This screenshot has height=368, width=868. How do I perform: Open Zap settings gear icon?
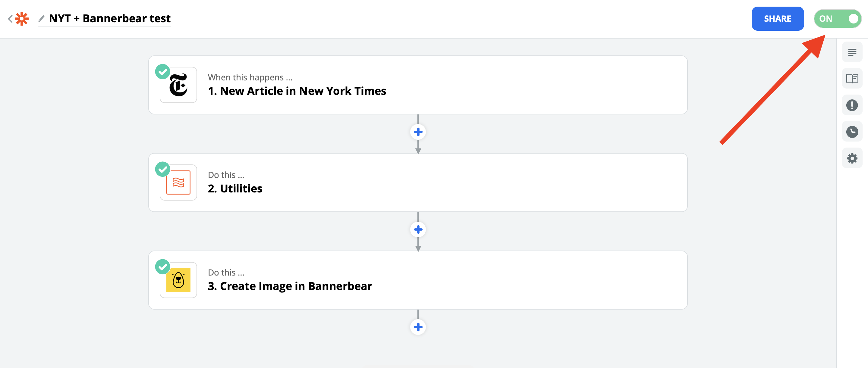[x=852, y=158]
